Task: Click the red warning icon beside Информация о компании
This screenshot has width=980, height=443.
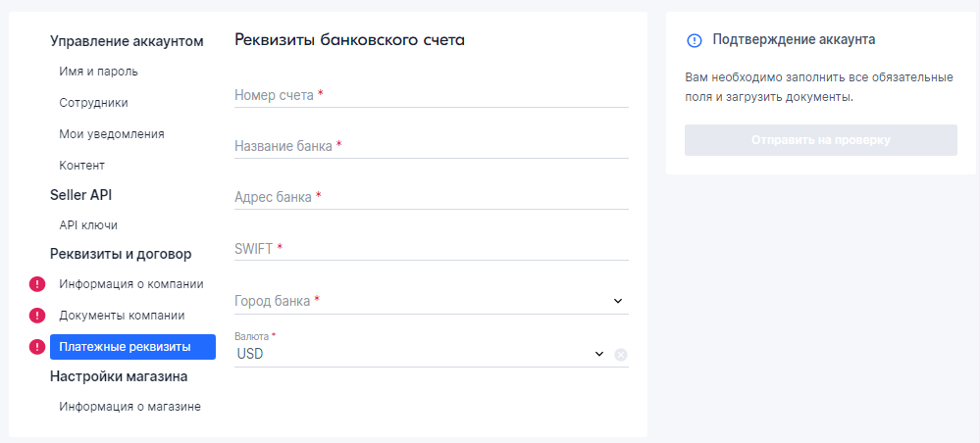Action: coord(37,284)
